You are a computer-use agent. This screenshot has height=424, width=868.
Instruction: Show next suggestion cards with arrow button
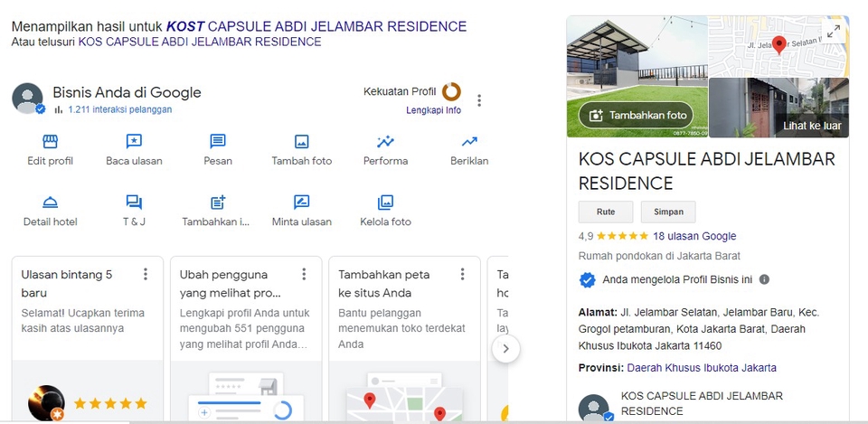click(x=505, y=349)
